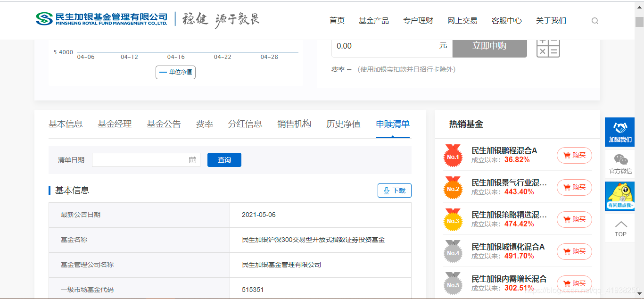644x299 pixels.
Task: Click 443.40% return value
Action: tap(519, 192)
